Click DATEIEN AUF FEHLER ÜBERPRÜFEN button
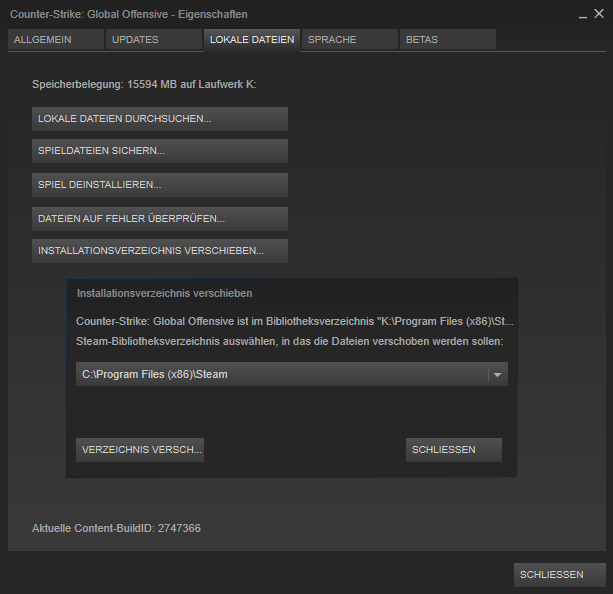 [160, 219]
